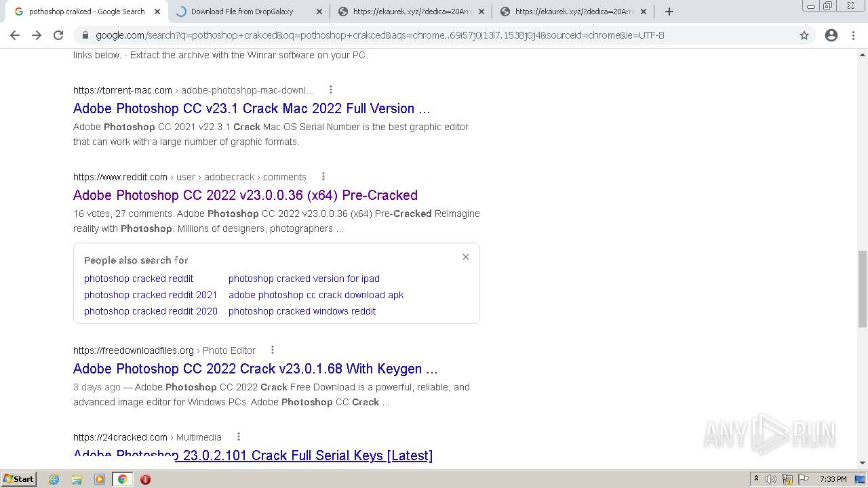Viewport: 868px width, 488px height.
Task: Close the DropGalaxy download tab
Action: pos(319,12)
